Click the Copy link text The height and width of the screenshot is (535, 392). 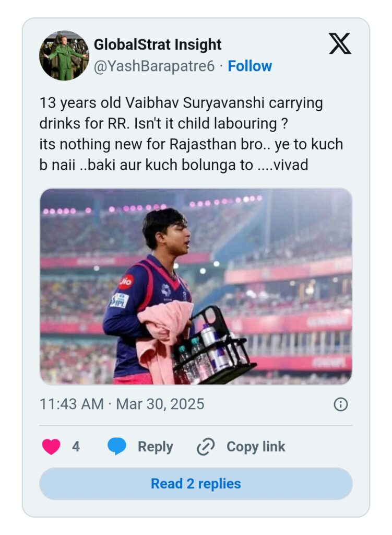pyautogui.click(x=256, y=447)
